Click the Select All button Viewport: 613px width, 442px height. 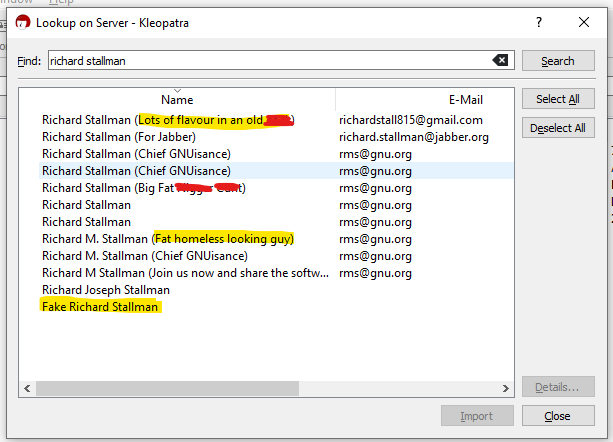click(558, 99)
